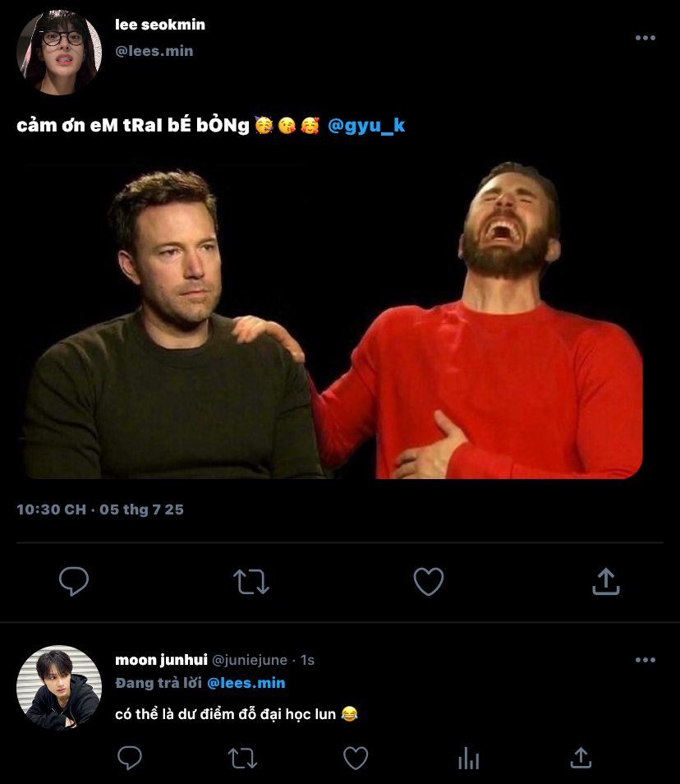Share moon junhui's reply

pyautogui.click(x=581, y=758)
